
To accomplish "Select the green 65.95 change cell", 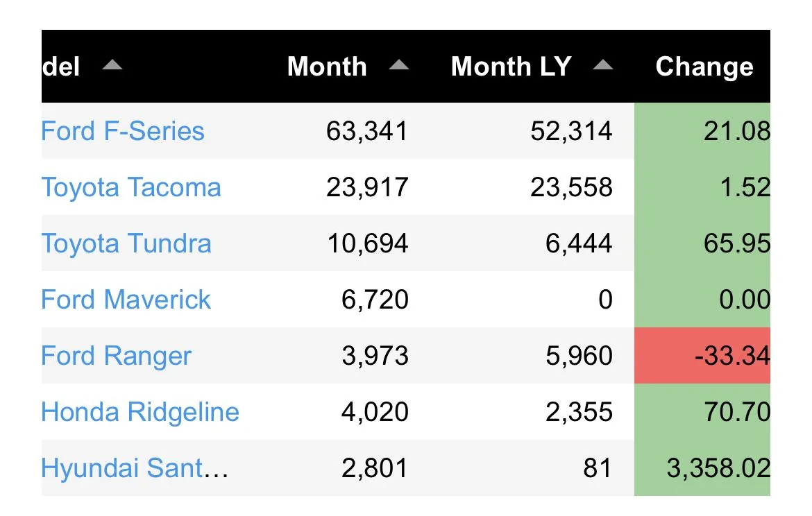I will tap(702, 243).
